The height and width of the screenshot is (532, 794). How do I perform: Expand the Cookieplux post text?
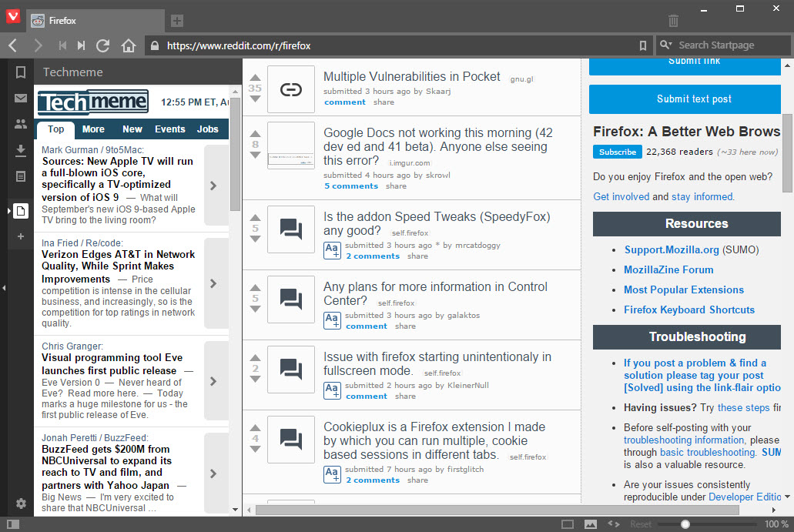click(x=332, y=474)
